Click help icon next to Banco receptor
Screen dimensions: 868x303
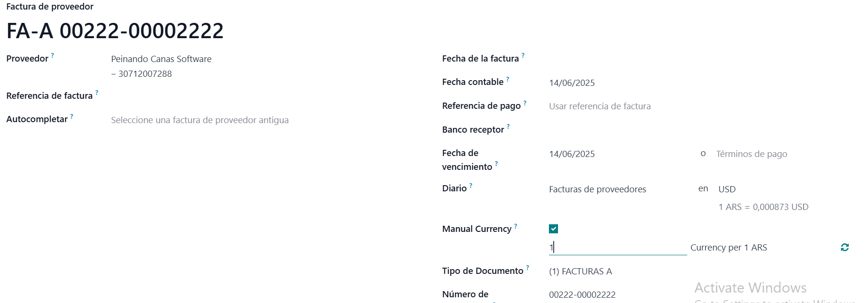[x=508, y=126]
